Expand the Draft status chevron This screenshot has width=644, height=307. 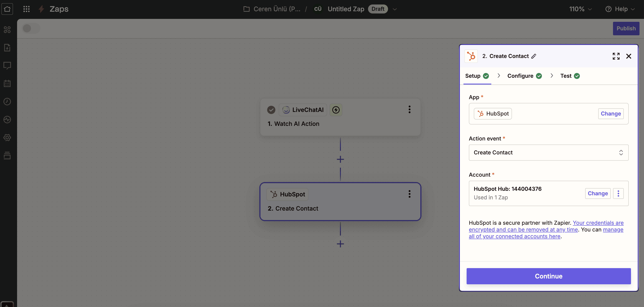tap(395, 9)
